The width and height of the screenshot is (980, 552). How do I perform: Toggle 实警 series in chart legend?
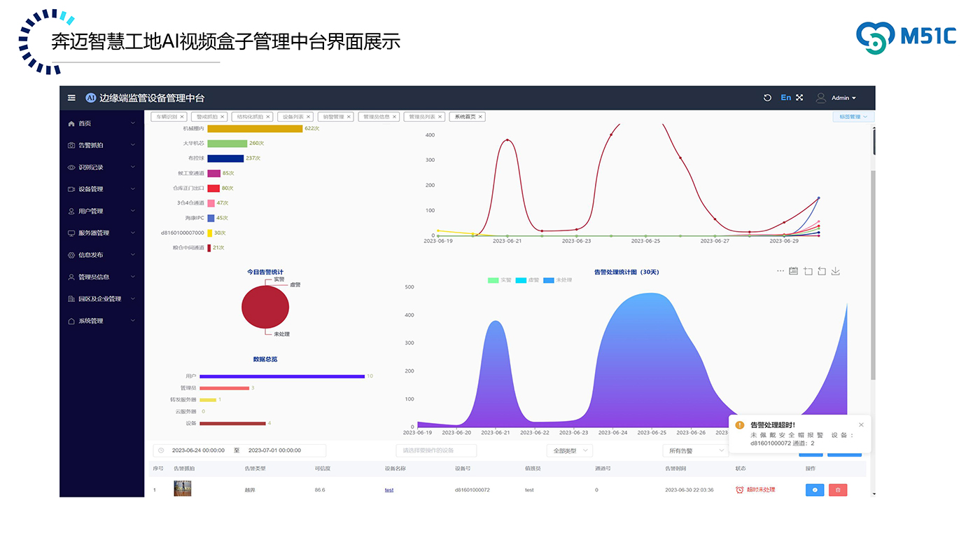point(499,280)
